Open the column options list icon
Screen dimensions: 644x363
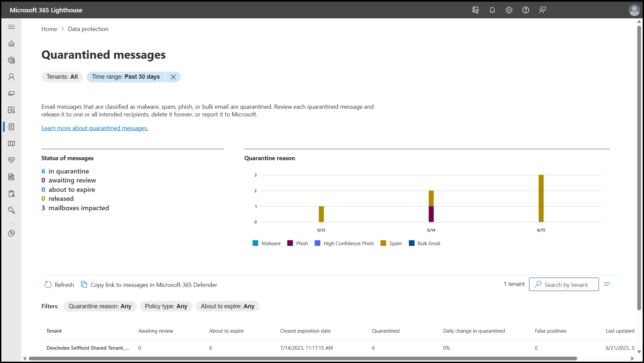[607, 284]
